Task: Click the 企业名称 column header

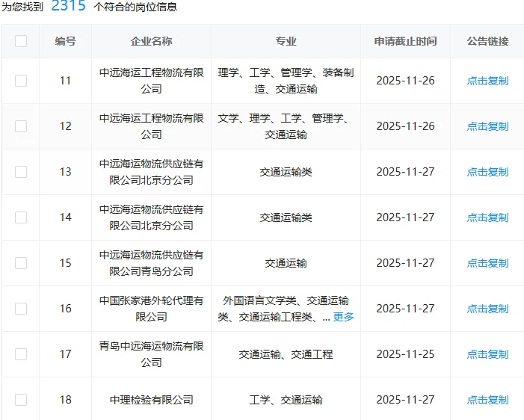Action: [152, 41]
